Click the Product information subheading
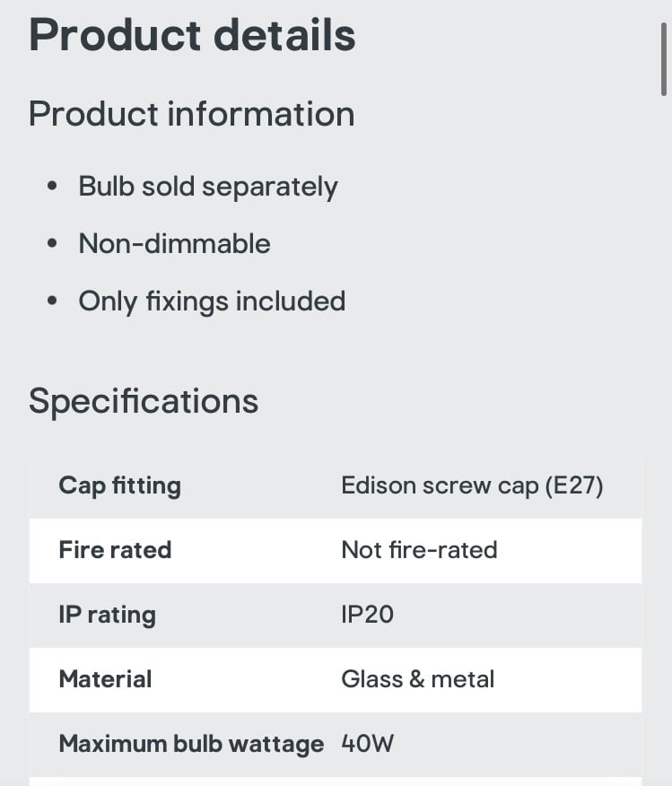The image size is (672, 786). click(191, 114)
